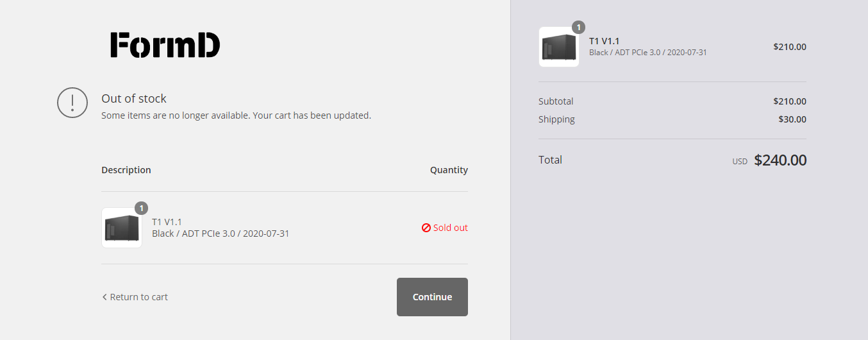Click the out of stock exclamation icon
Image resolution: width=868 pixels, height=340 pixels.
click(x=72, y=103)
